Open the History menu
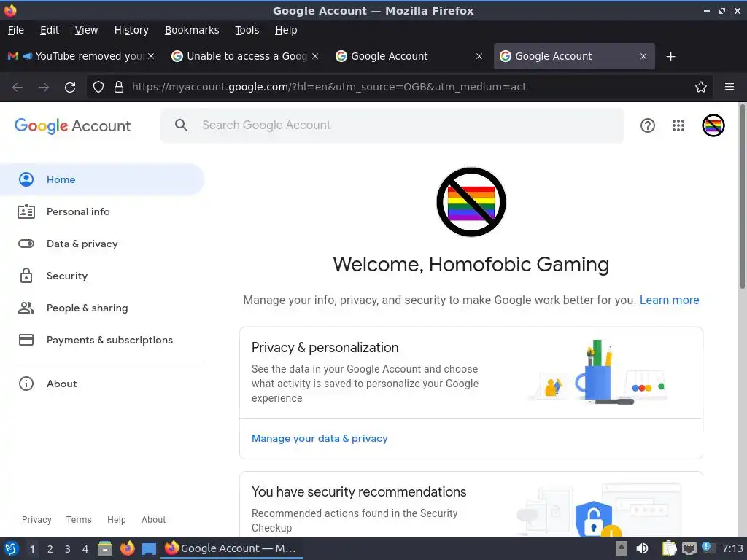The image size is (747, 560). (131, 30)
